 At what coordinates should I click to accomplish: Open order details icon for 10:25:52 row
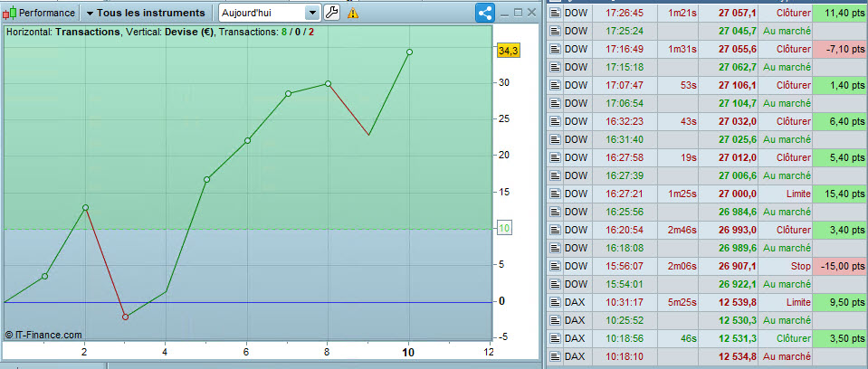pos(555,320)
